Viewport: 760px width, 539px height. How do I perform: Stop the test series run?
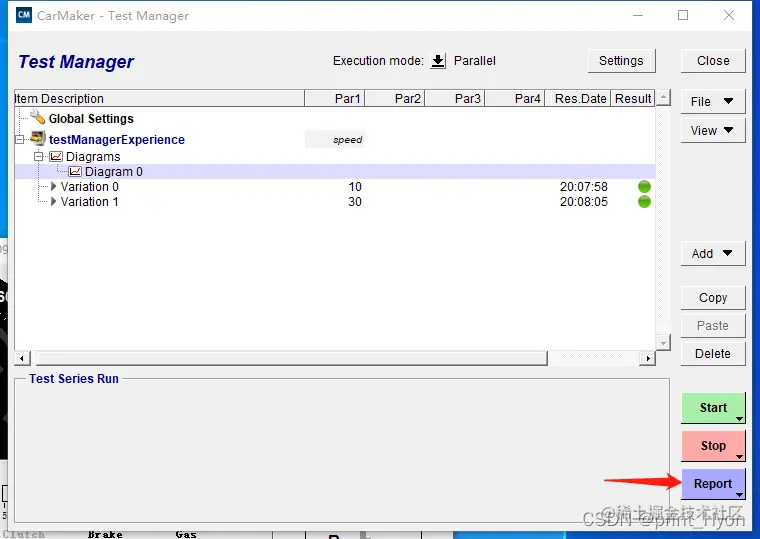pyautogui.click(x=712, y=445)
